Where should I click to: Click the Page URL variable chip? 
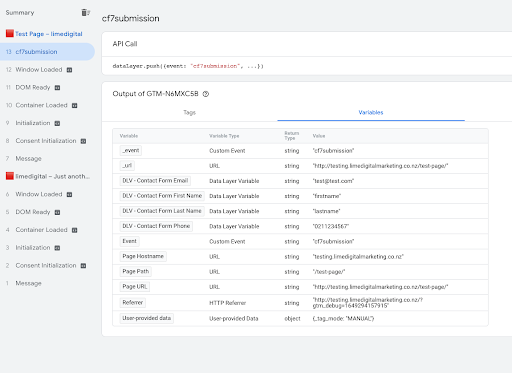pos(135,287)
